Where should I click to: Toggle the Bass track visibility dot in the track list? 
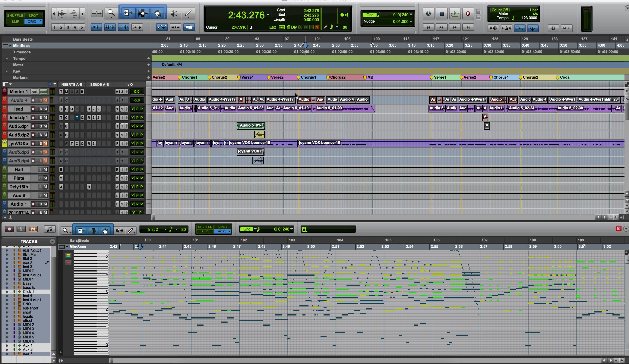tap(7, 283)
